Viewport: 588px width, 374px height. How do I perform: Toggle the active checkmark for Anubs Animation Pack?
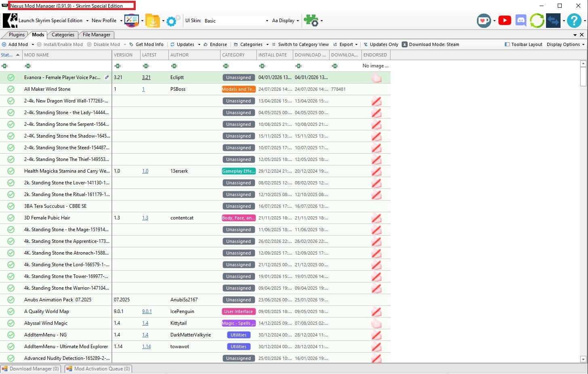[x=11, y=300]
